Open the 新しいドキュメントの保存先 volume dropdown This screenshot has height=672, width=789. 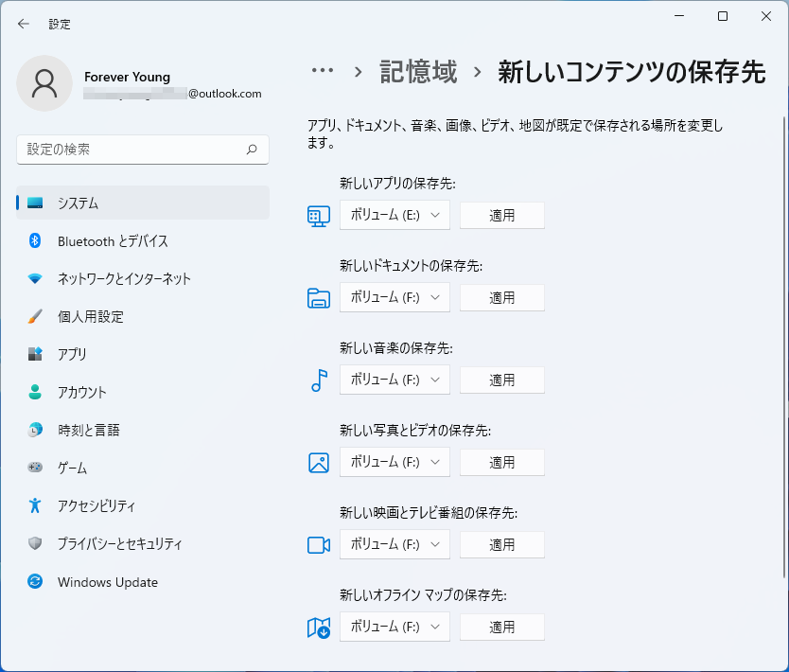coord(394,297)
